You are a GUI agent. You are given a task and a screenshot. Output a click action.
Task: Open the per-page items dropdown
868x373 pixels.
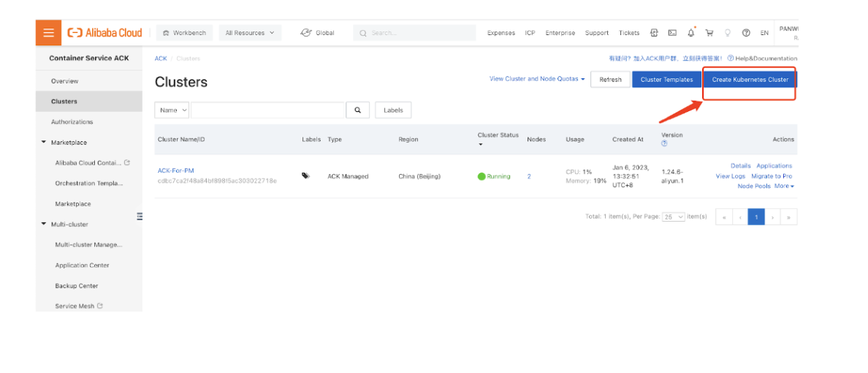pos(673,217)
